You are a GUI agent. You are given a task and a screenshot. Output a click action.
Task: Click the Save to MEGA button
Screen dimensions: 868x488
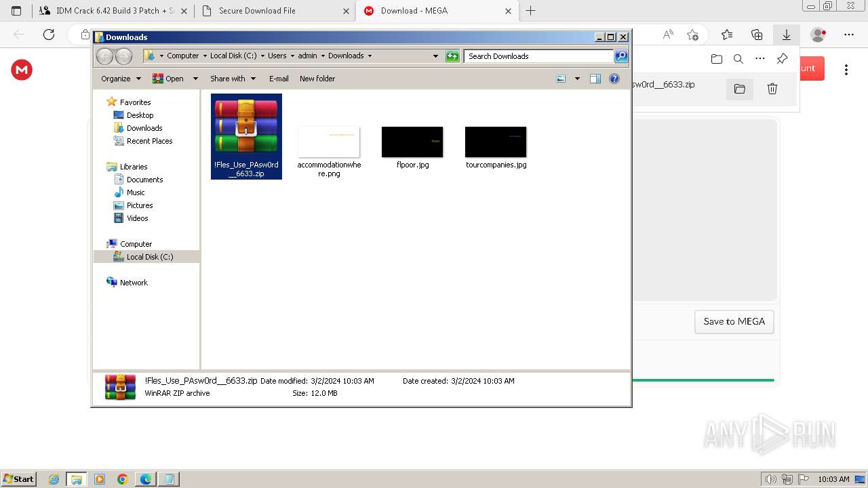coord(734,322)
